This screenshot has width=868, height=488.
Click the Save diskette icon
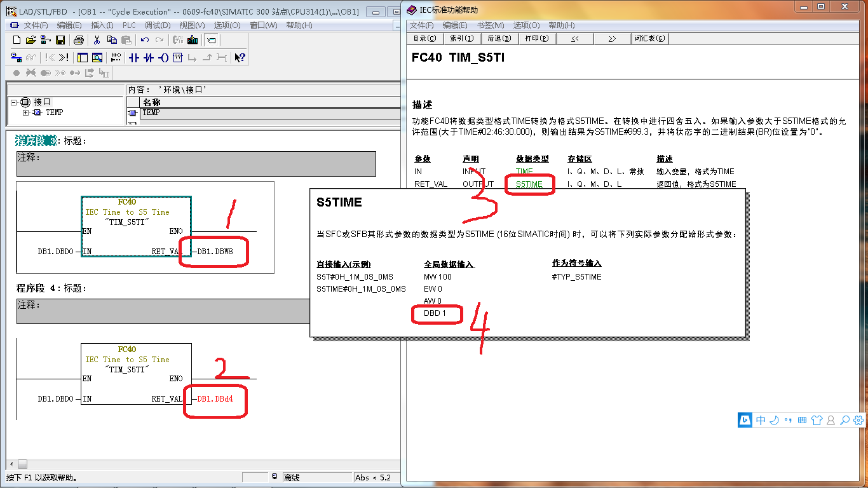60,40
